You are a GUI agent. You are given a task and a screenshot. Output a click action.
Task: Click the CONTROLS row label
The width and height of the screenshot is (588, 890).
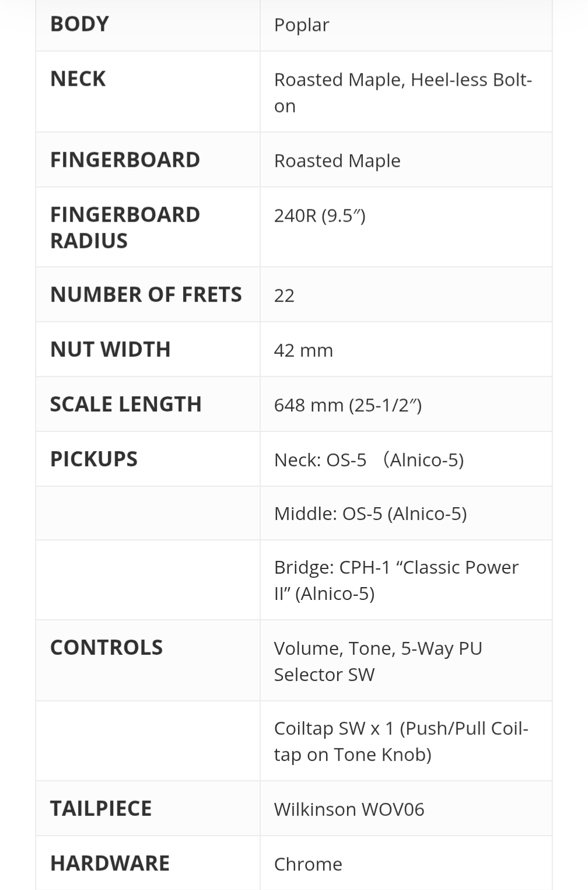coord(106,648)
